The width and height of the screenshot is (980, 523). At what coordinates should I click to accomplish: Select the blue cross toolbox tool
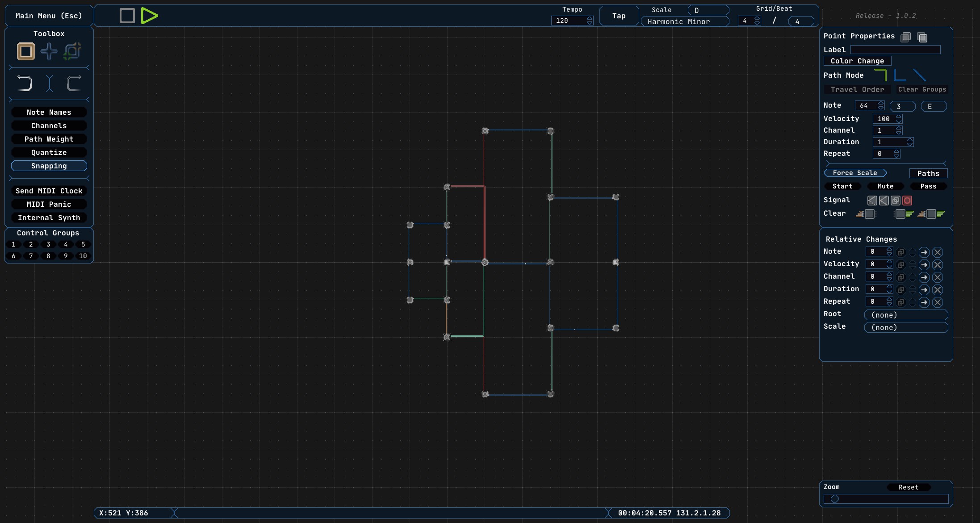point(49,51)
